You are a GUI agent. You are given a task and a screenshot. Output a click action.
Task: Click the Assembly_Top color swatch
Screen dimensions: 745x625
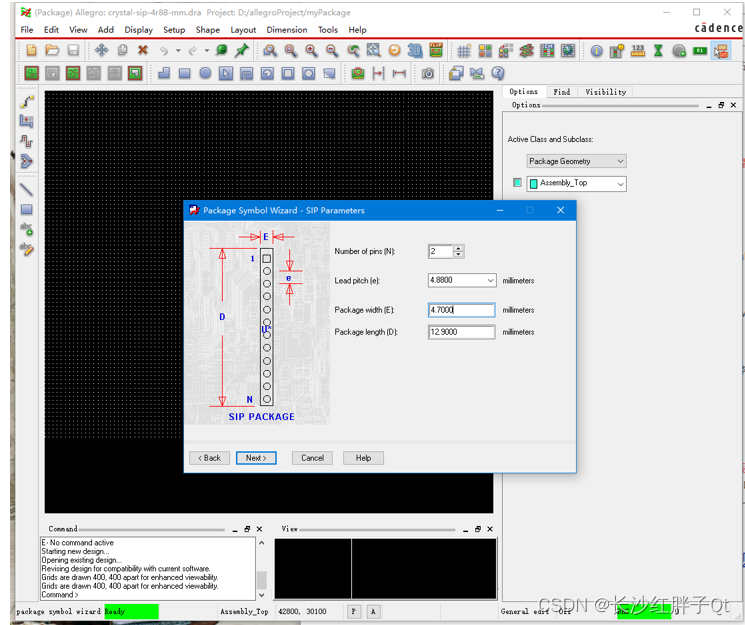click(x=517, y=183)
